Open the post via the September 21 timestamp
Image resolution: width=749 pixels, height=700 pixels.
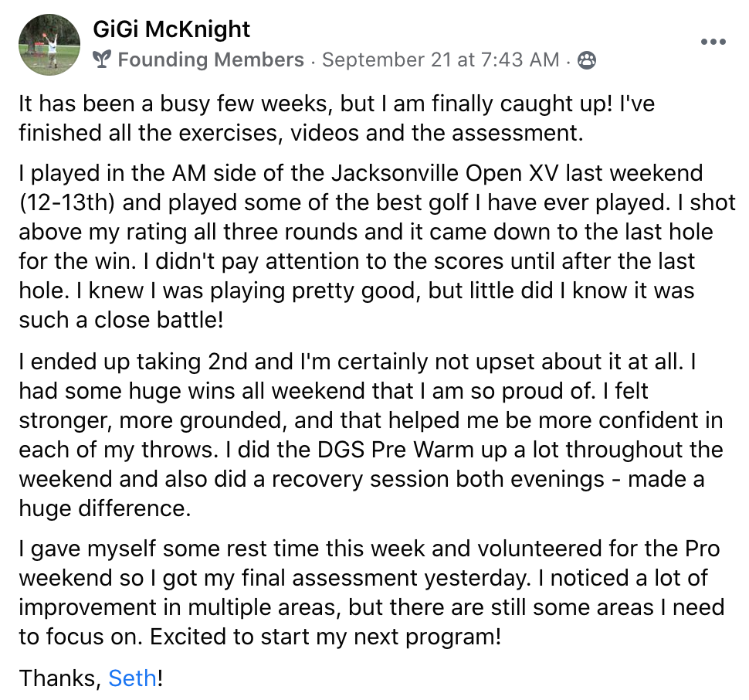(440, 60)
